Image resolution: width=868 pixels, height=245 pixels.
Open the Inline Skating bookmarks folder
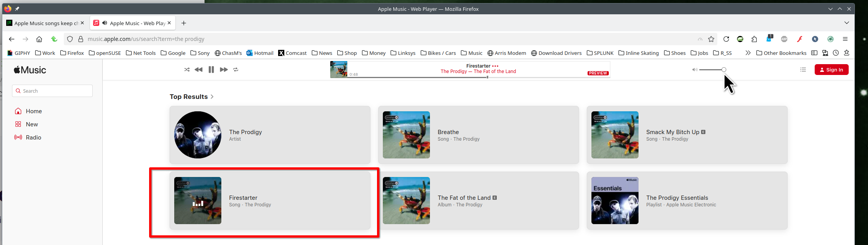pyautogui.click(x=639, y=53)
